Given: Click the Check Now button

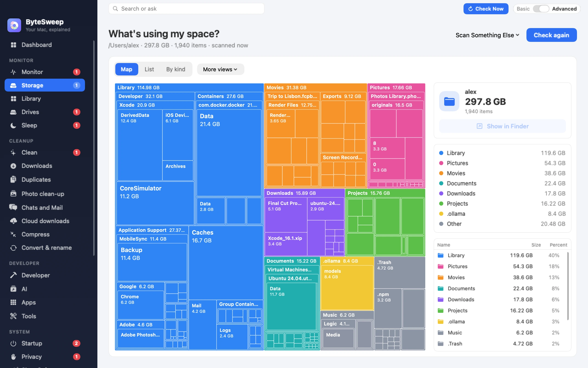Looking at the screenshot, I should pos(486,9).
